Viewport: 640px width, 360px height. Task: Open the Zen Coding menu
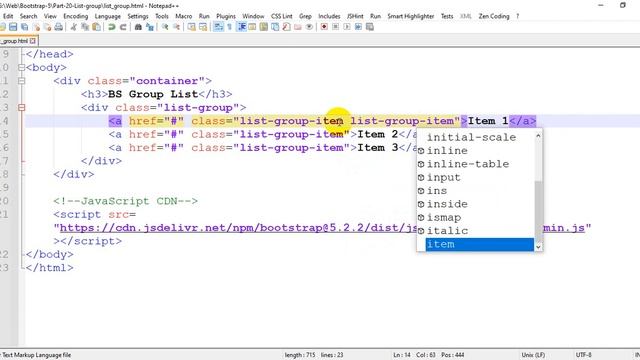click(494, 16)
